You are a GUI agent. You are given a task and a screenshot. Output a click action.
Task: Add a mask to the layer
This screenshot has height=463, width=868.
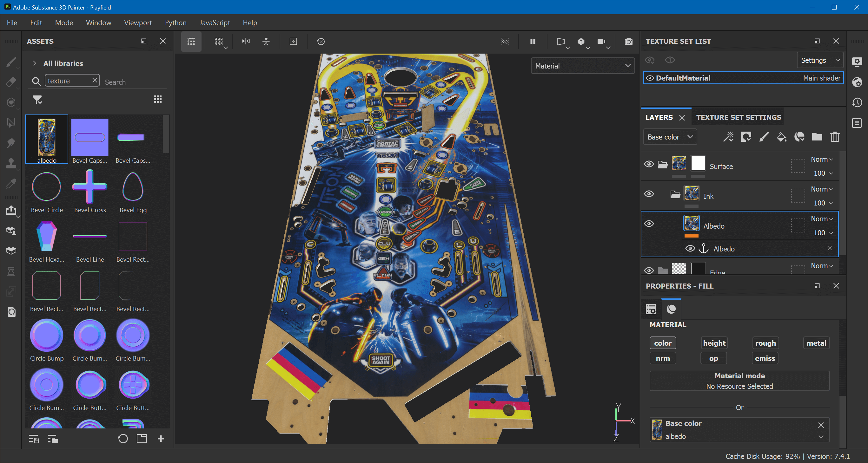(746, 137)
